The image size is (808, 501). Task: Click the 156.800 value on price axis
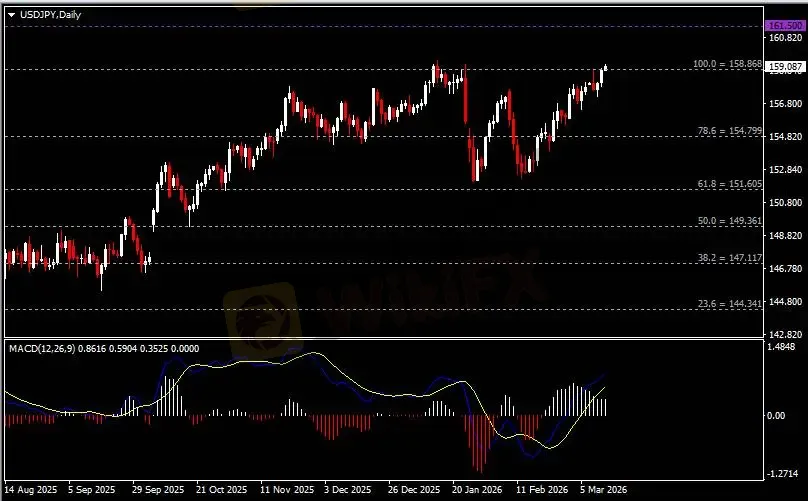click(786, 104)
